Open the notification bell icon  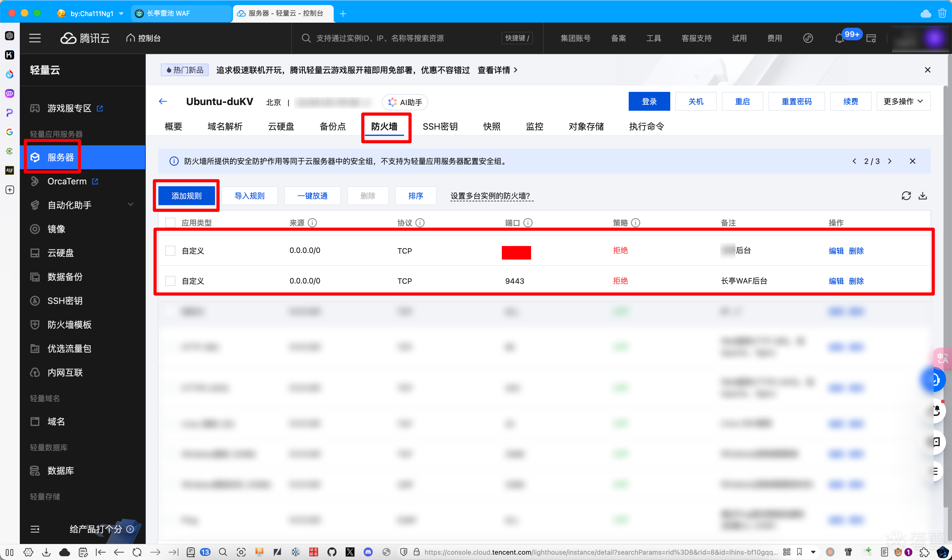(x=839, y=38)
